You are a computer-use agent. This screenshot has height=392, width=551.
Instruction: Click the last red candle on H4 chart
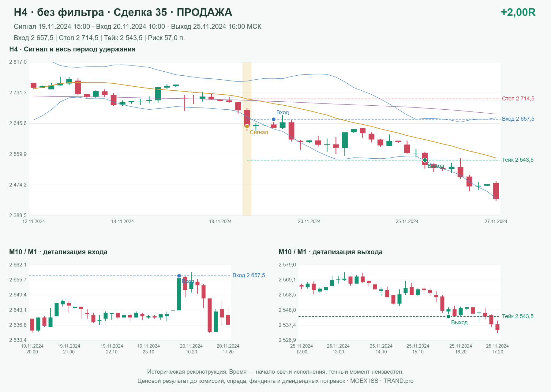tap(496, 191)
